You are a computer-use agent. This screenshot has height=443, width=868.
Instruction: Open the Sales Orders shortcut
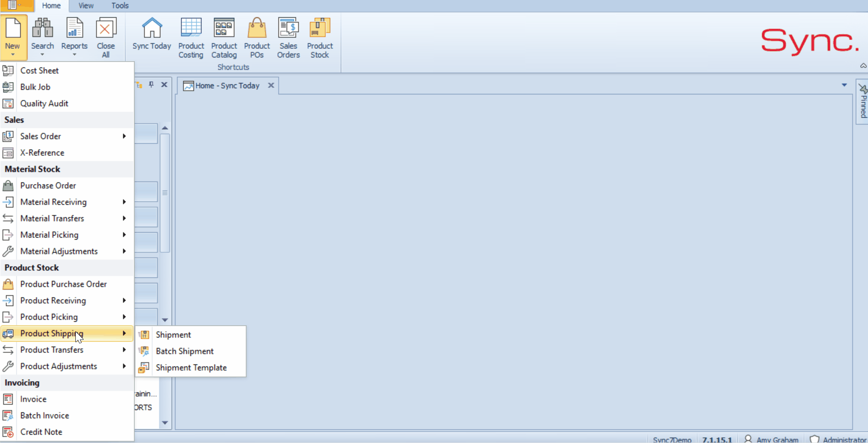[288, 37]
